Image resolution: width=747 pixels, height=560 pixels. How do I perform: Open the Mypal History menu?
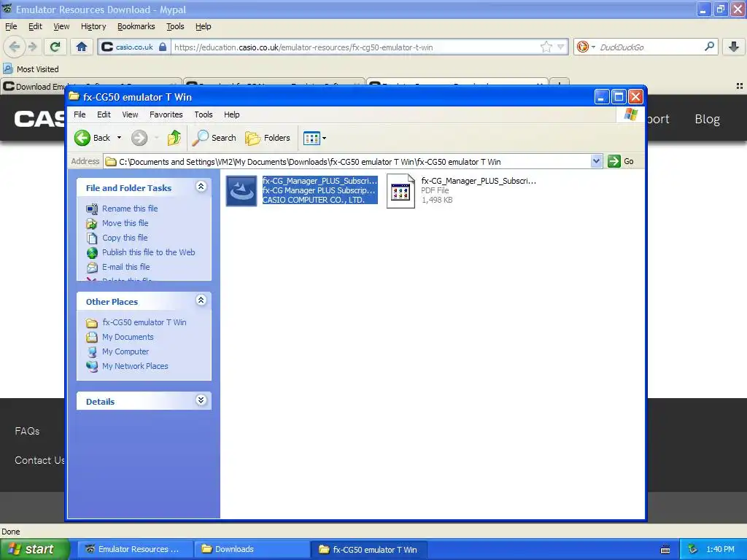pos(93,27)
